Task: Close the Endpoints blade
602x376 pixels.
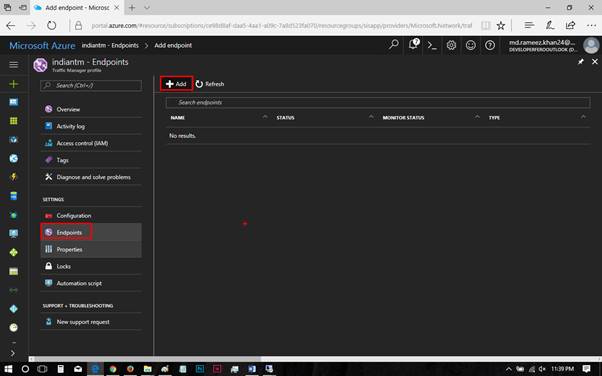Action: (595, 61)
